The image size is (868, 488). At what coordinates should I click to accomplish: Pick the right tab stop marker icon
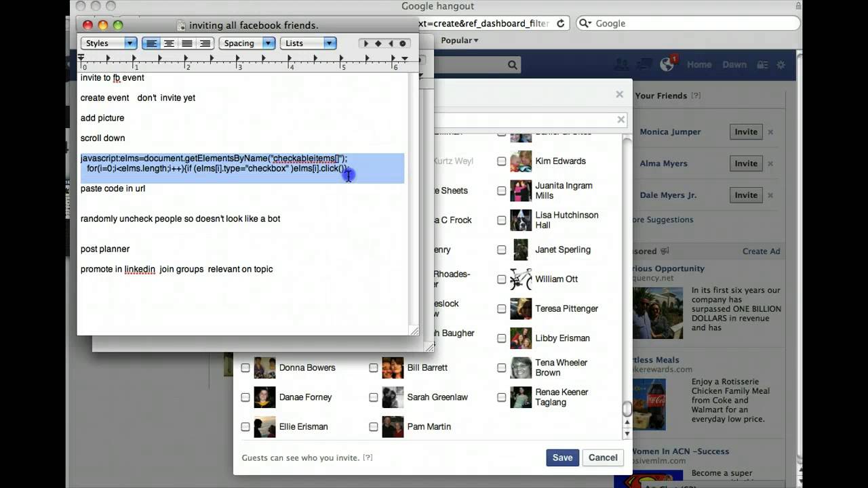[x=391, y=43]
